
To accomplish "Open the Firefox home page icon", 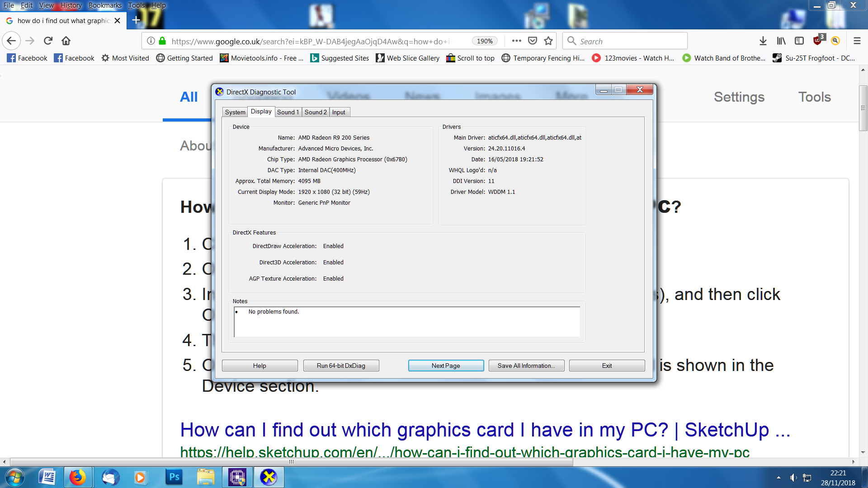I will 66,41.
